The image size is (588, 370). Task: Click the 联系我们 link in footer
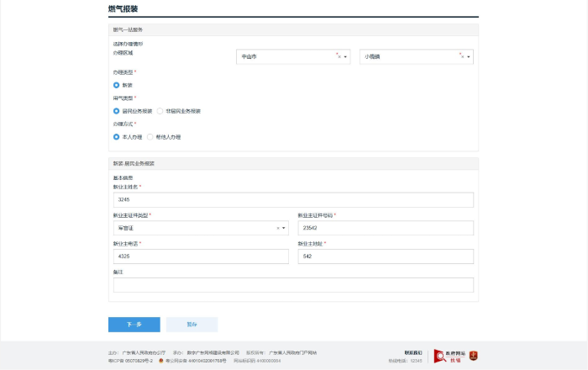tap(413, 352)
